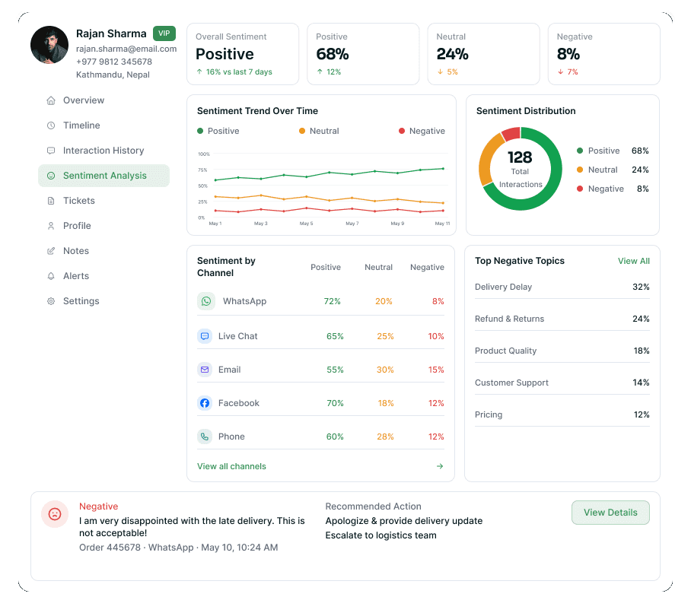Click the Tickets document icon
Screen dimensions: 691x616
coord(51,201)
